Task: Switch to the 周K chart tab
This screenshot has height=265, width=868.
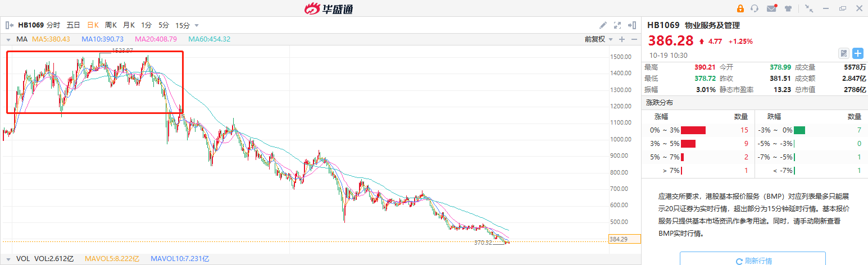Action: click(x=111, y=25)
